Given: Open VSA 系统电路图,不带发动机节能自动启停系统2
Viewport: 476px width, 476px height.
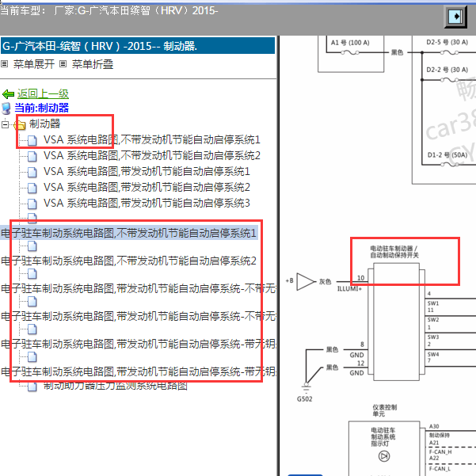Looking at the screenshot, I should point(152,155).
